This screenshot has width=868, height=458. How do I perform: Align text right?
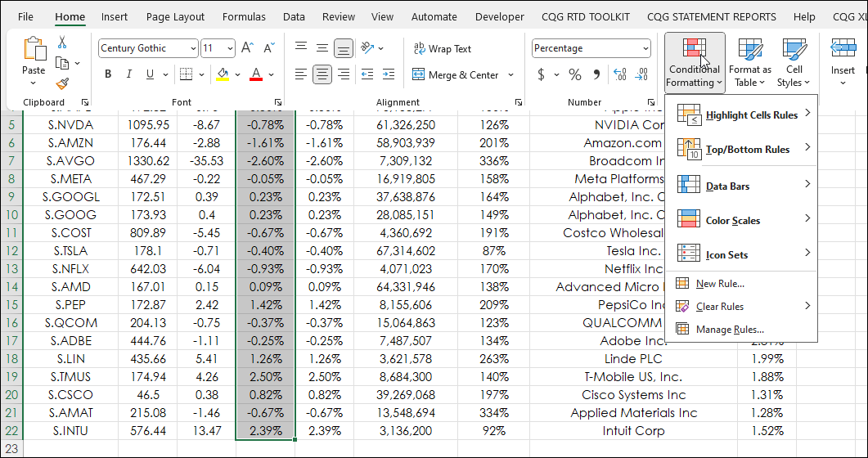344,74
